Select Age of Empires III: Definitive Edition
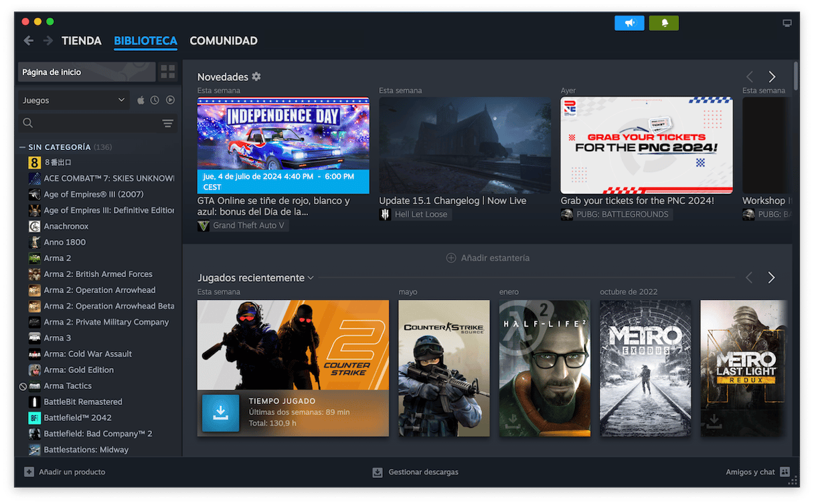Screen dimensions: 814x504 [100, 210]
